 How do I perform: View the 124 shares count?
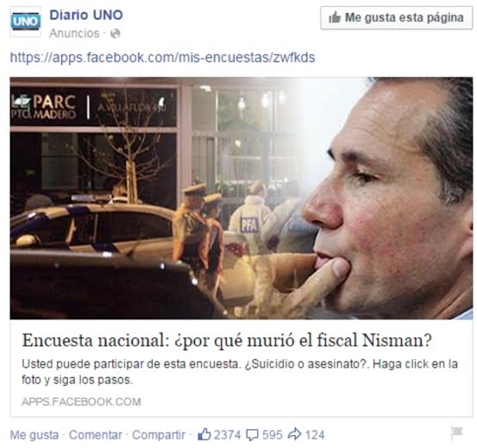(315, 435)
